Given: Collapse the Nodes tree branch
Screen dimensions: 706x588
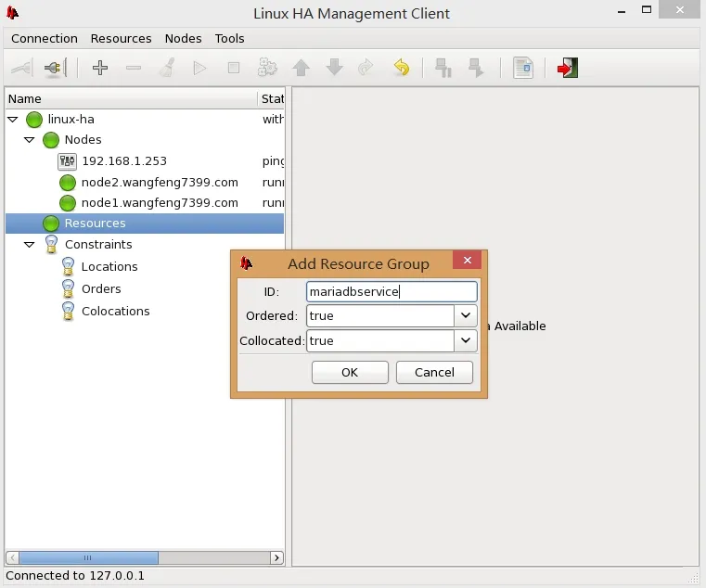Looking at the screenshot, I should (30, 140).
